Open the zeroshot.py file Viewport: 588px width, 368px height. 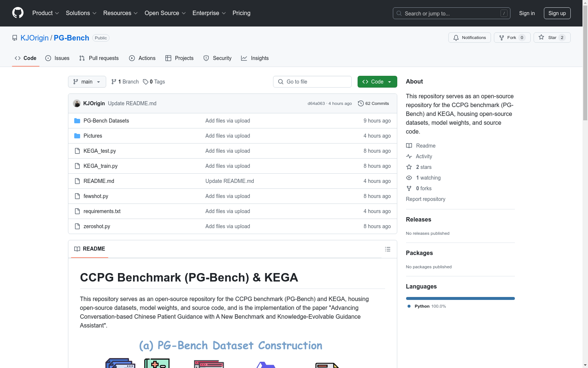point(97,226)
